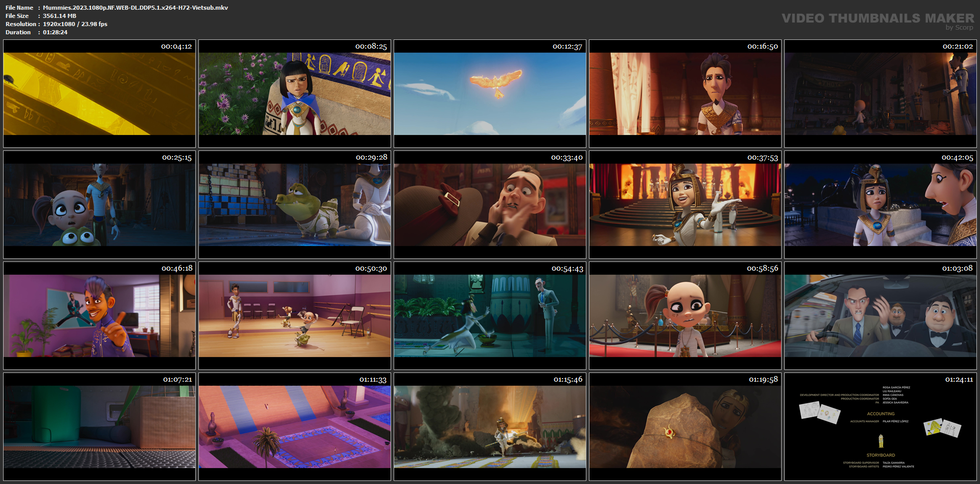Select the thumbnail at 00:08:25
The image size is (980, 484).
(295, 94)
